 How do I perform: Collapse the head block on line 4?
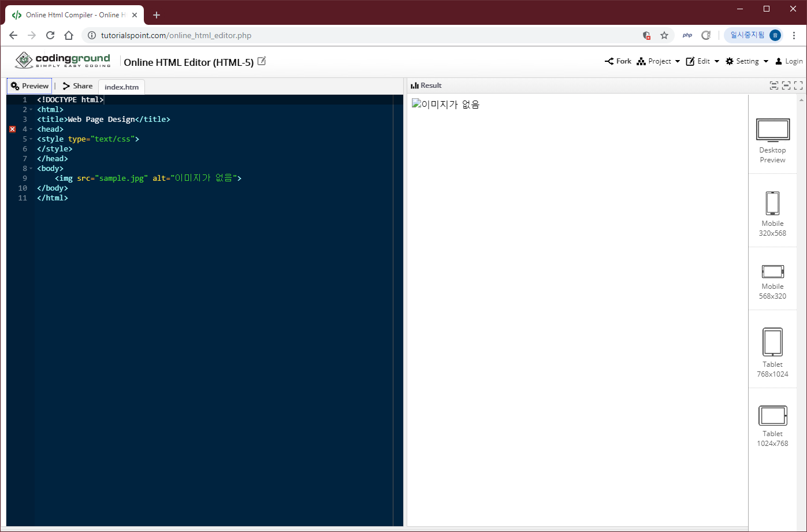31,129
